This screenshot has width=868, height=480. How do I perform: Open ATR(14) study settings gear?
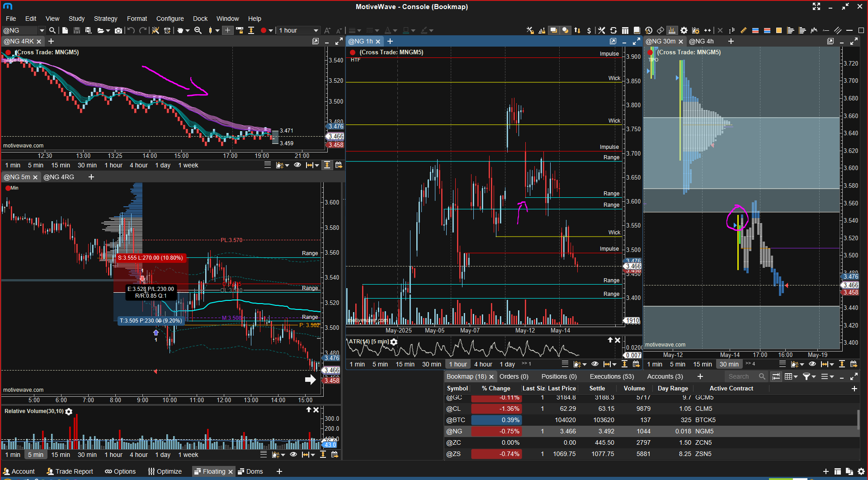point(394,342)
